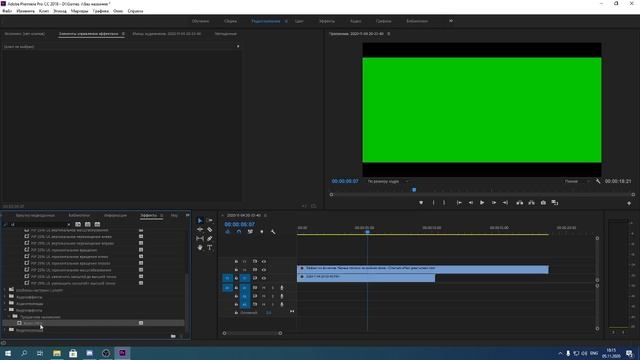The image size is (640, 360).
Task: Toggle V2 track output eye
Action: tap(264, 269)
